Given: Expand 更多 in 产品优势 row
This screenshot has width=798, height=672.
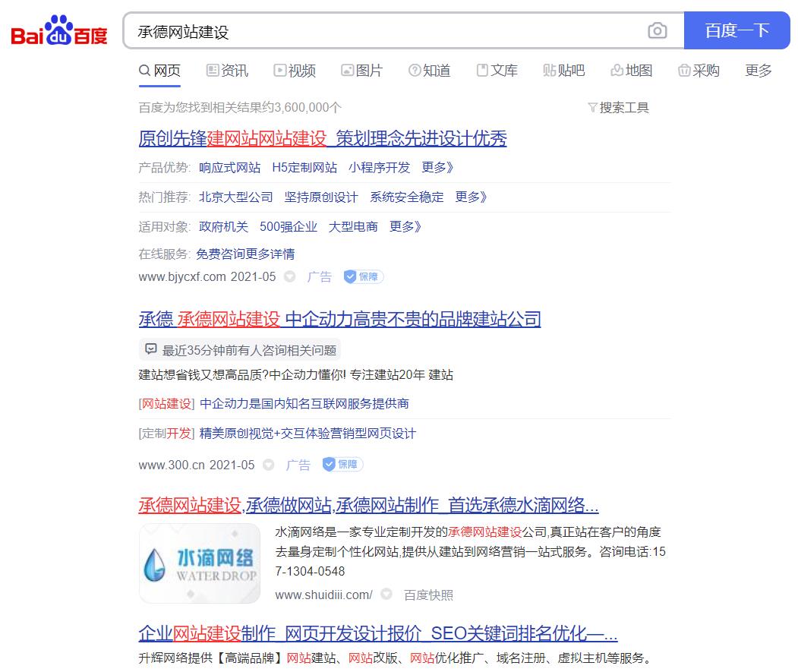Looking at the screenshot, I should point(437,168).
